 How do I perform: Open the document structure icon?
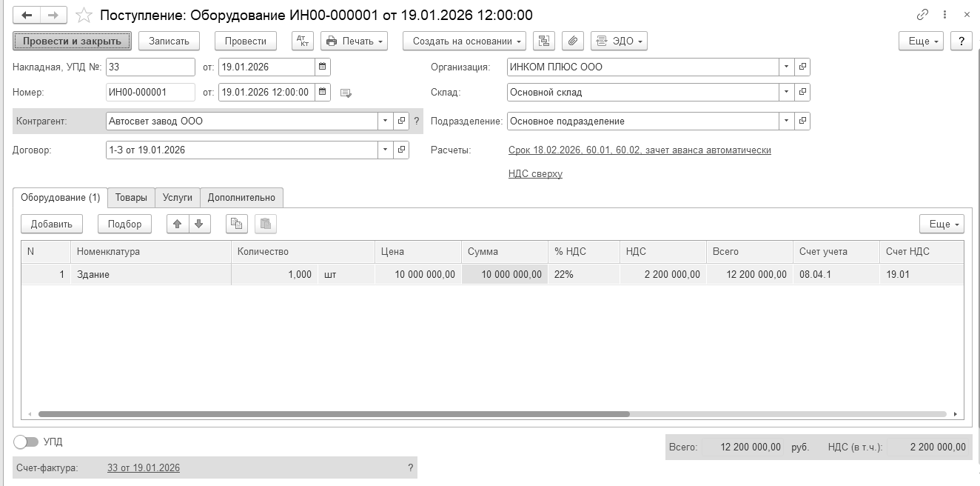tap(544, 41)
